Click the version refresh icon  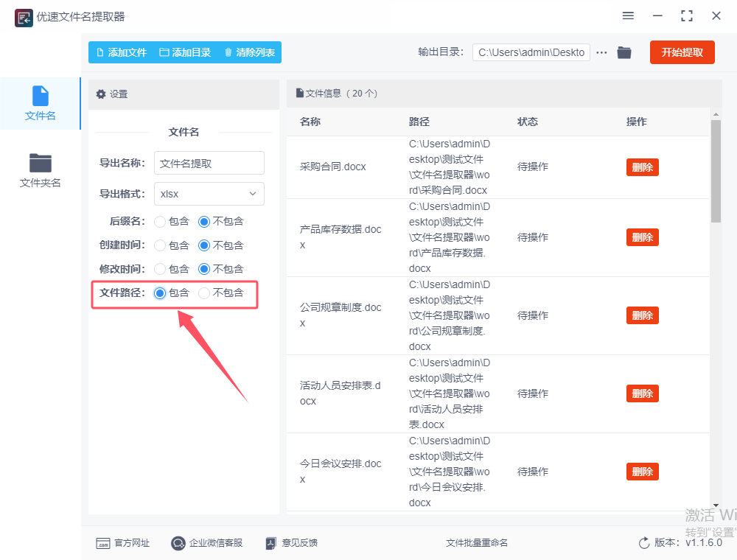[x=644, y=543]
